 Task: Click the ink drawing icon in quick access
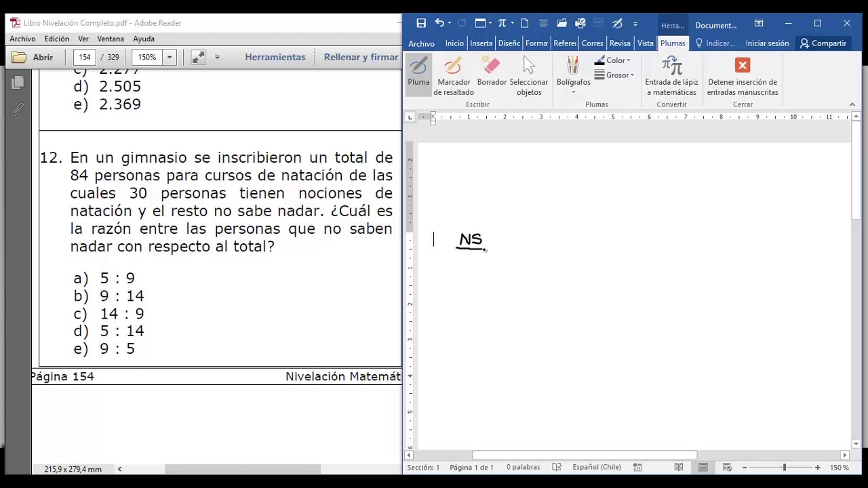click(617, 23)
